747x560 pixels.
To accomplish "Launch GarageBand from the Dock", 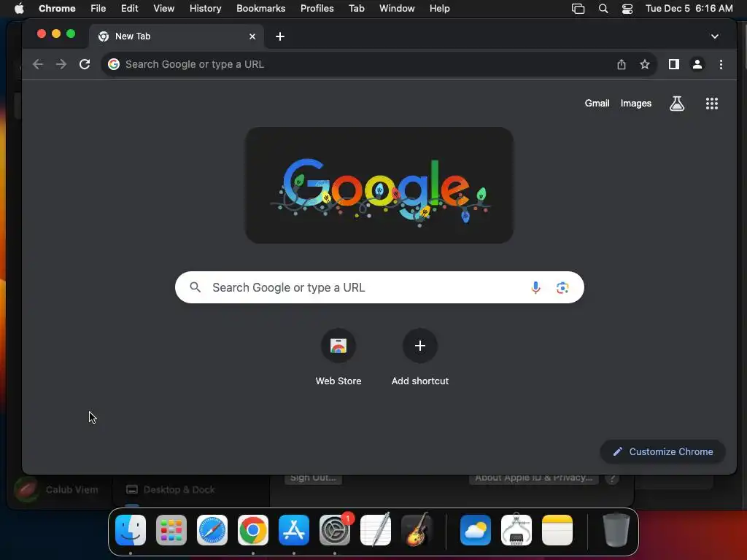I will [x=417, y=530].
